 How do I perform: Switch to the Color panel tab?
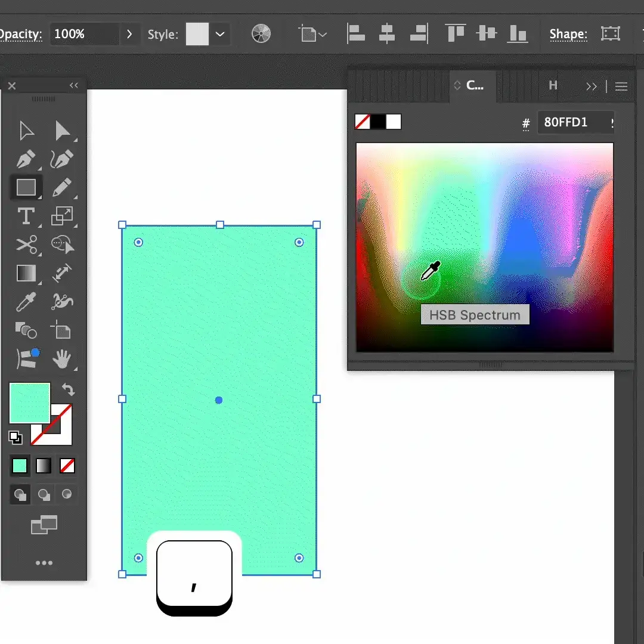(x=471, y=85)
